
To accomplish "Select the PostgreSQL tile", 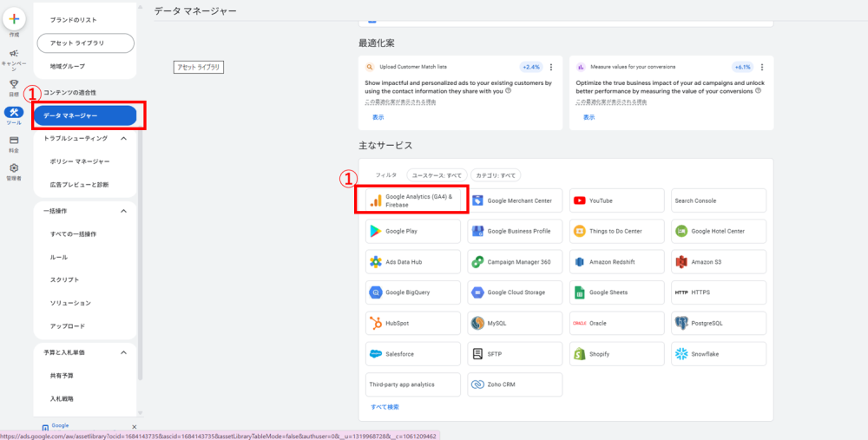I will (x=719, y=323).
